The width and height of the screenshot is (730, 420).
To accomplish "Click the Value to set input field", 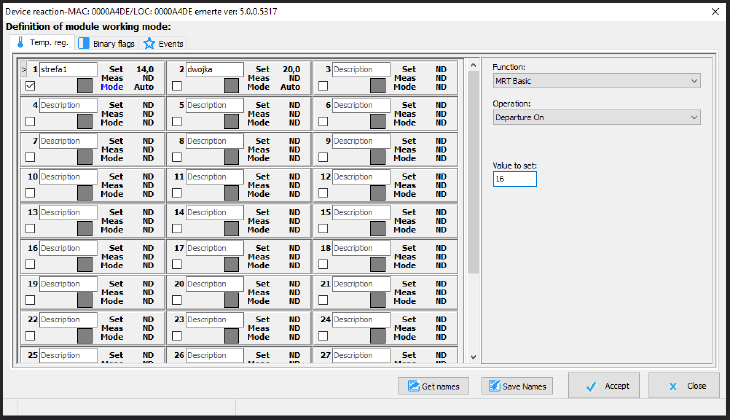I will pyautogui.click(x=514, y=179).
